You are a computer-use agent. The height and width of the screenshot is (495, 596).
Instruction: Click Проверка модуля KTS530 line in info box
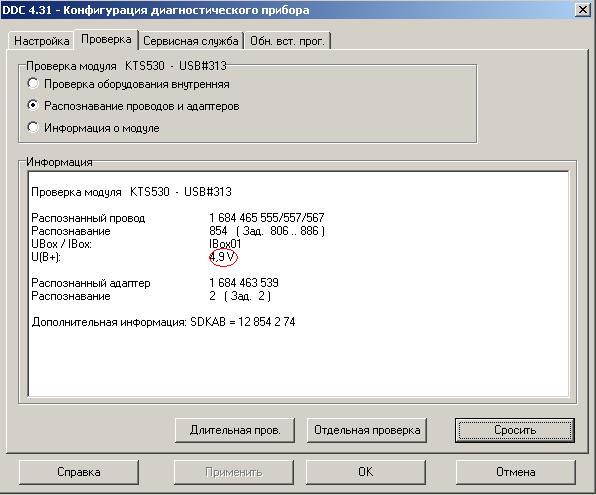pos(132,192)
